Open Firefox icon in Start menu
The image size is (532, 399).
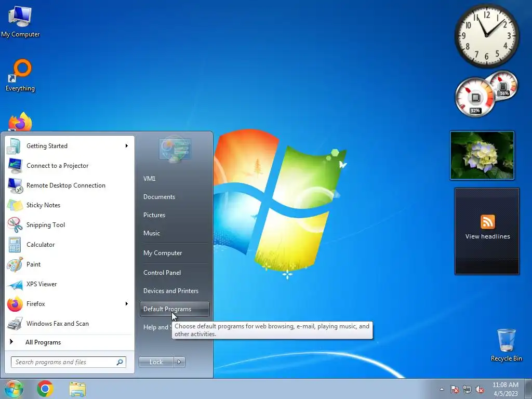point(15,304)
